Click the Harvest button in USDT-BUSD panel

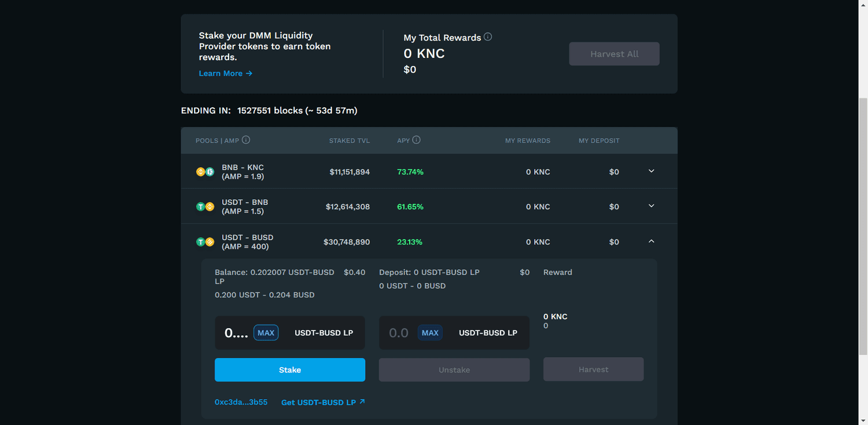[593, 369]
